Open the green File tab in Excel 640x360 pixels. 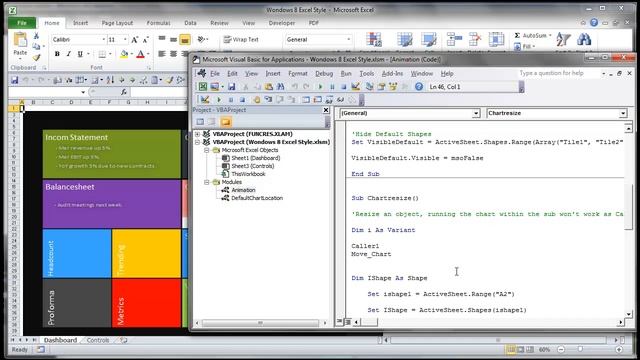[x=22, y=23]
